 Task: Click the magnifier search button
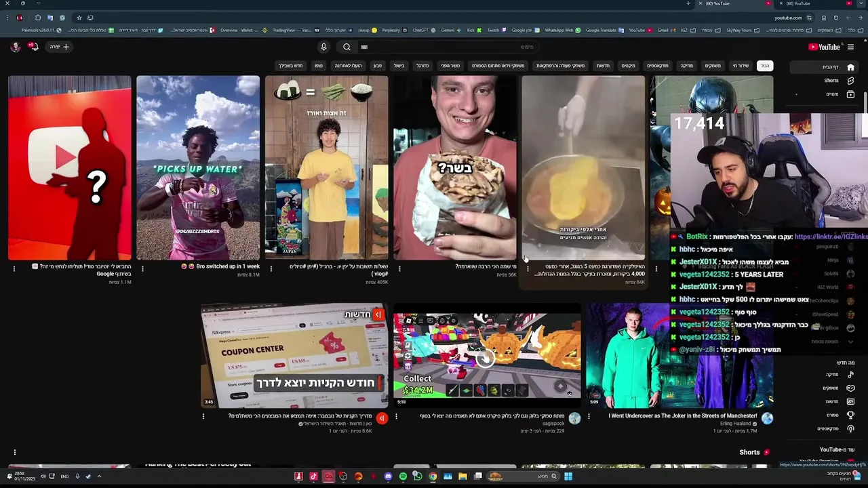tap(347, 47)
